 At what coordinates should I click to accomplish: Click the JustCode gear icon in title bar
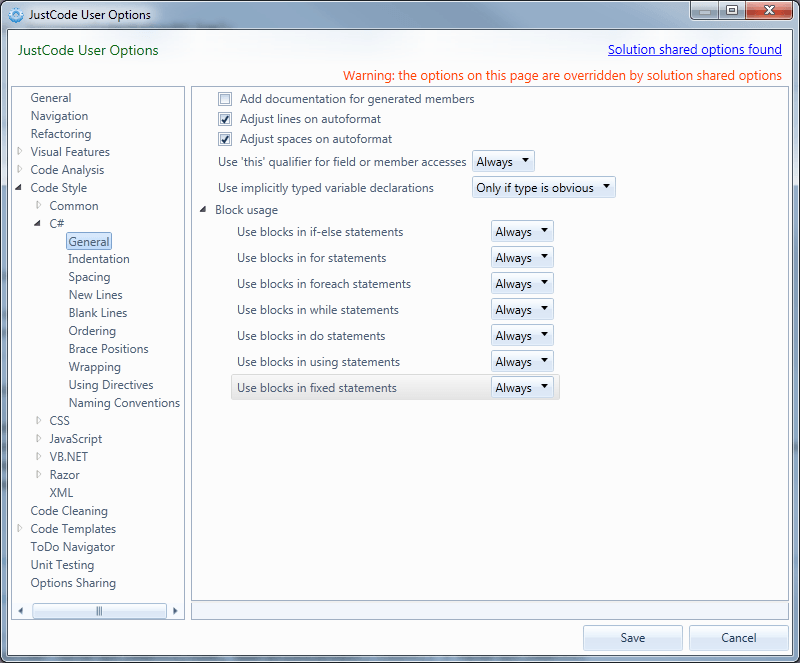(x=16, y=15)
